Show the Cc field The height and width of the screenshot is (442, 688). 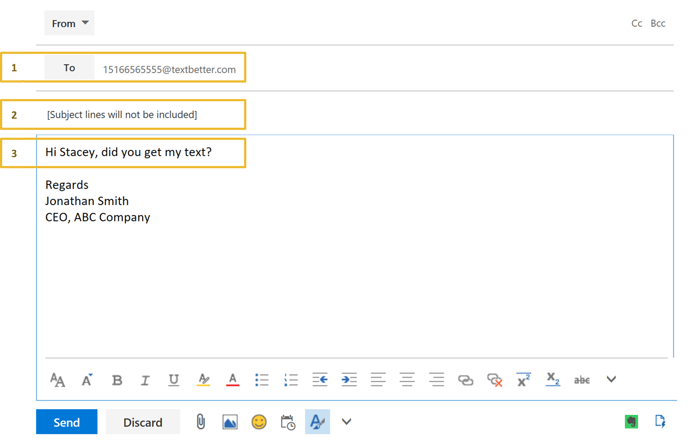point(637,23)
